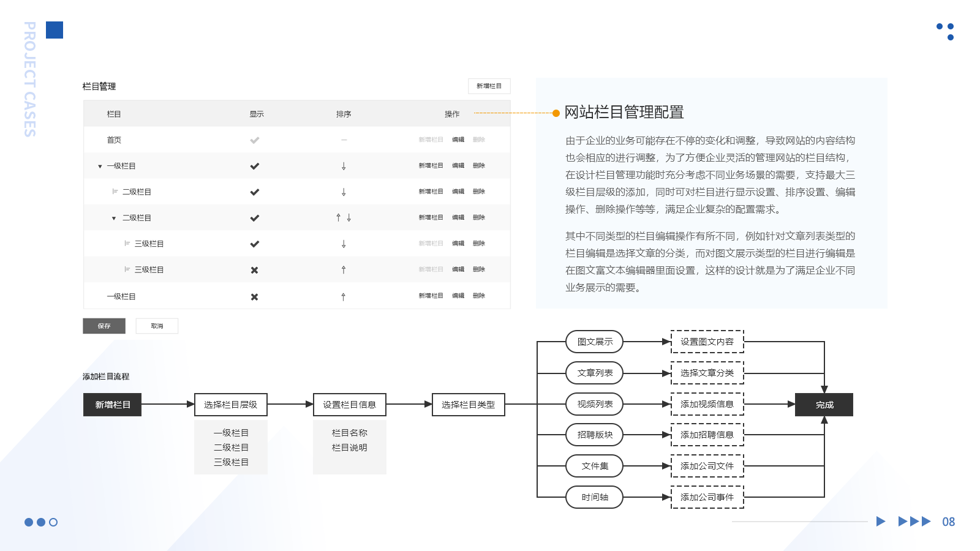Click 编辑 in the unexpanded 二级栏目 row
980x551 pixels.
coord(458,192)
